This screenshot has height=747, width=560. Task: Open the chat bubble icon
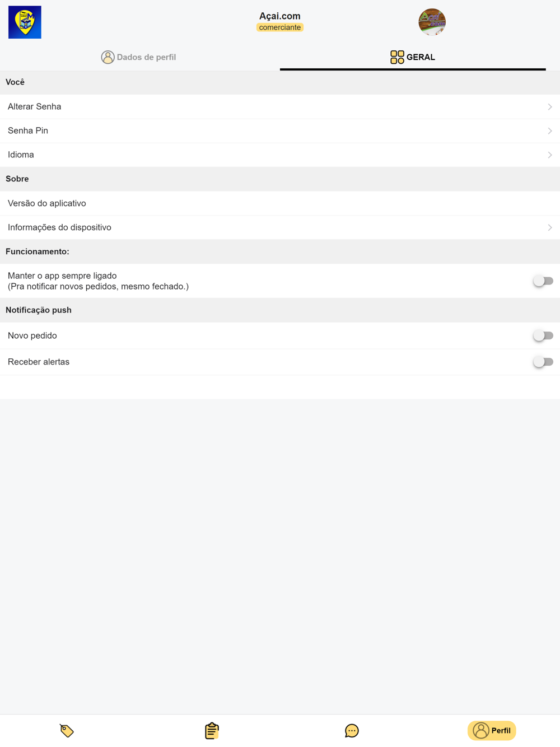[x=352, y=731]
